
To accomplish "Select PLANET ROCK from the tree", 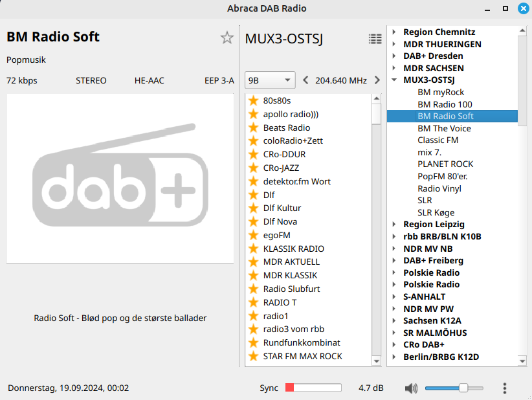I will pos(445,164).
